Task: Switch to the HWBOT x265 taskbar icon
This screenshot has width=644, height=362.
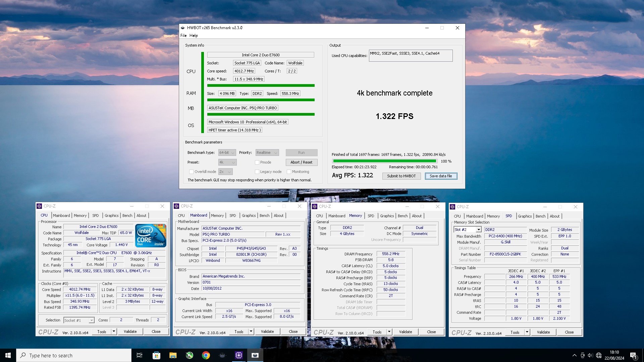Action: [x=255, y=355]
